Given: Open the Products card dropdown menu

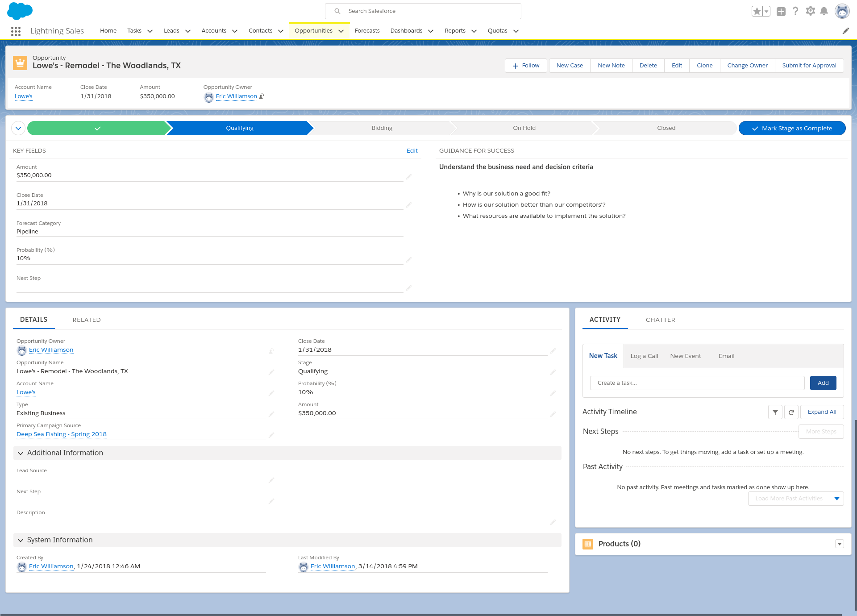Looking at the screenshot, I should (840, 544).
